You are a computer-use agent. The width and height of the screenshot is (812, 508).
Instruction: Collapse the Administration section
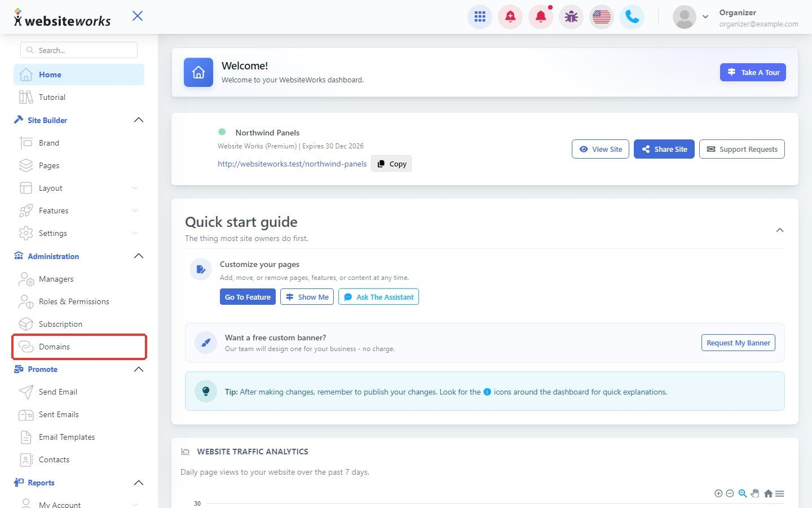pos(139,256)
